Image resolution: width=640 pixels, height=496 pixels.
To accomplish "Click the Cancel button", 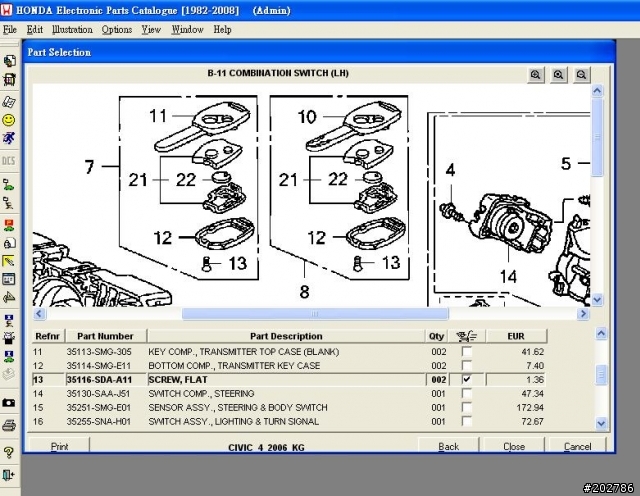I will coord(578,446).
